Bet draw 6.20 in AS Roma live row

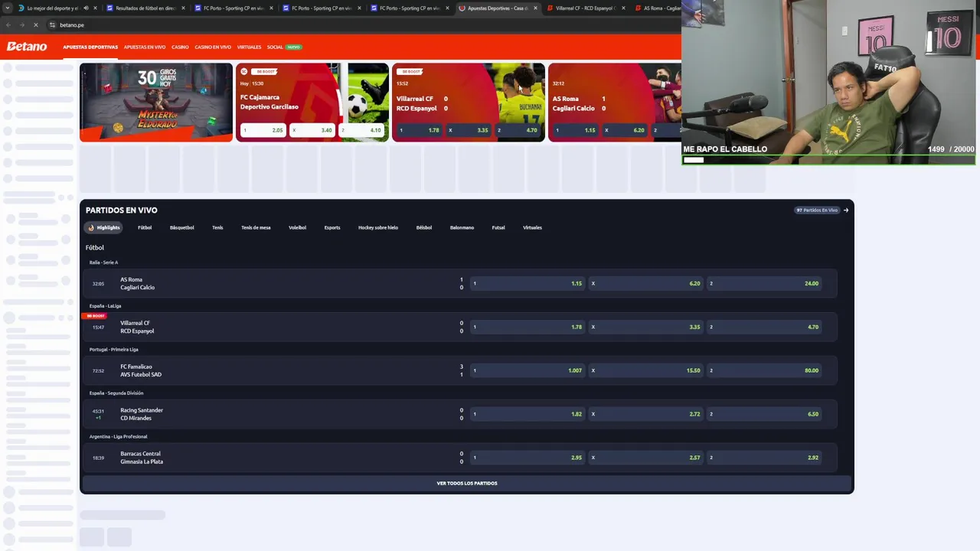646,283
